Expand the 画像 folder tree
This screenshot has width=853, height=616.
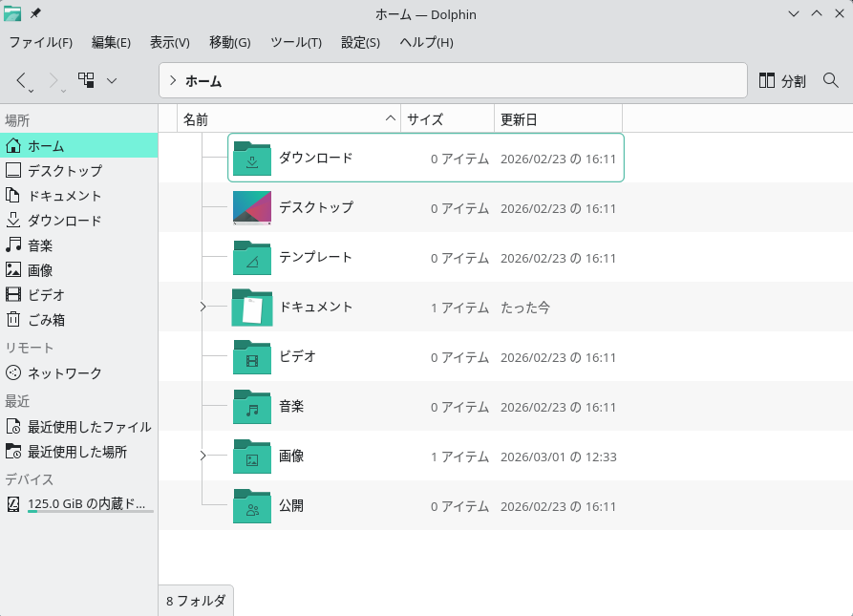[x=203, y=457]
